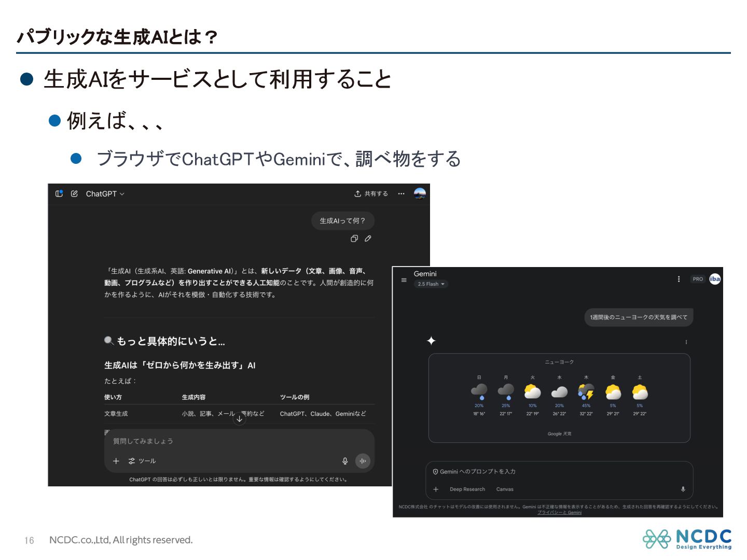Click the NCDC logo on the slide
The image size is (747, 560).
[687, 539]
